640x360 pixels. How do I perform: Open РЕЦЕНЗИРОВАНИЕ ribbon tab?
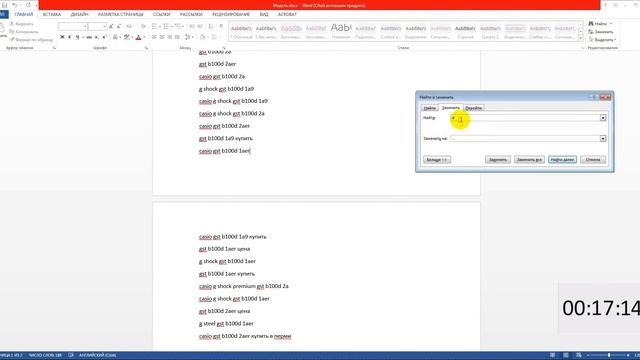click(x=231, y=14)
